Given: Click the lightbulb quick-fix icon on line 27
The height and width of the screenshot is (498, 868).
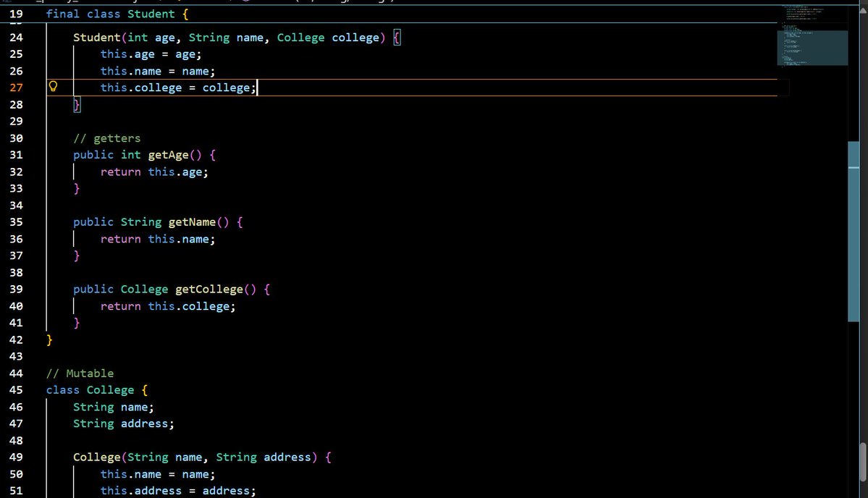Looking at the screenshot, I should 53,86.
